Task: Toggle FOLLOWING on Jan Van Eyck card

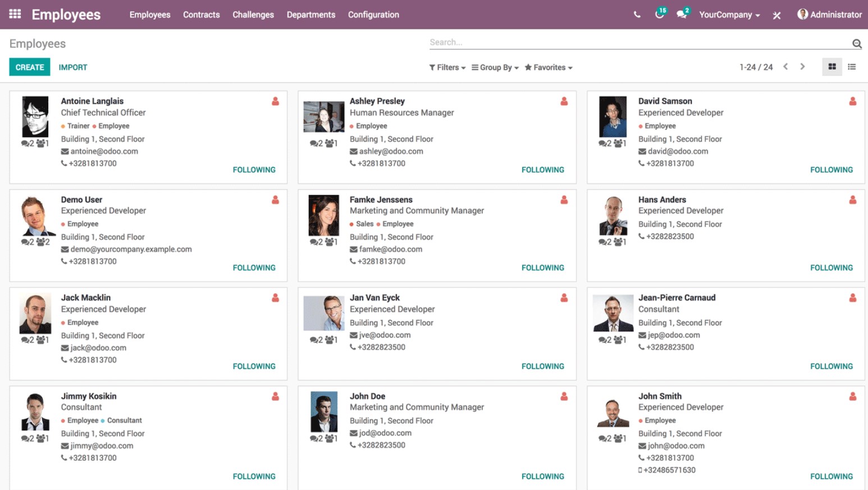Action: pos(542,366)
